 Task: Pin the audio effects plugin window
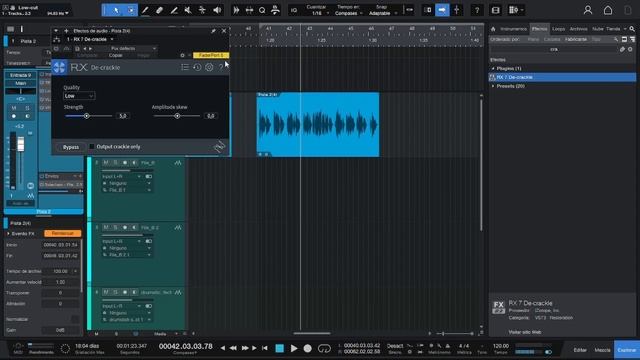213,31
